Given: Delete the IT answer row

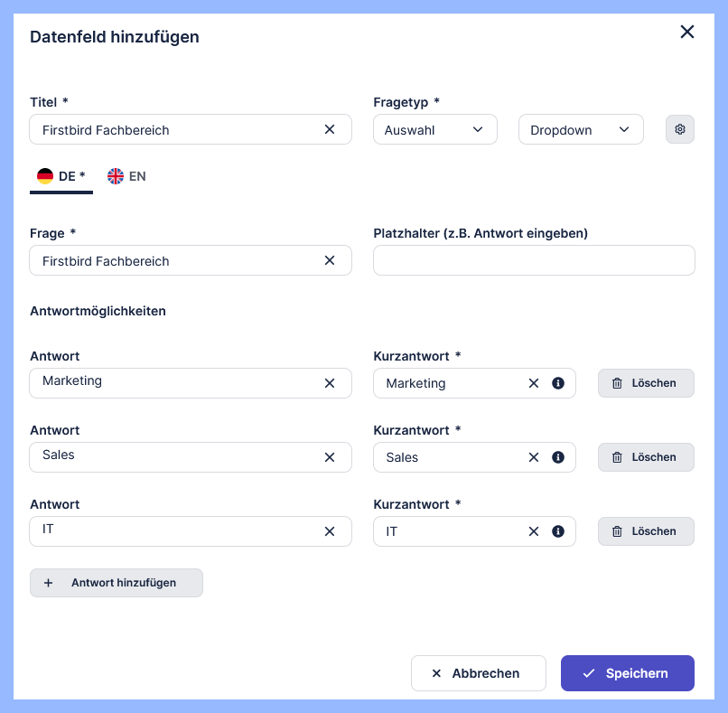Looking at the screenshot, I should [646, 531].
